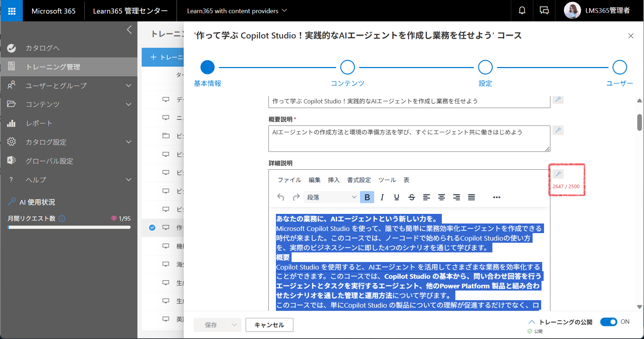
Task: Open the notifications bell
Action: coord(522,11)
